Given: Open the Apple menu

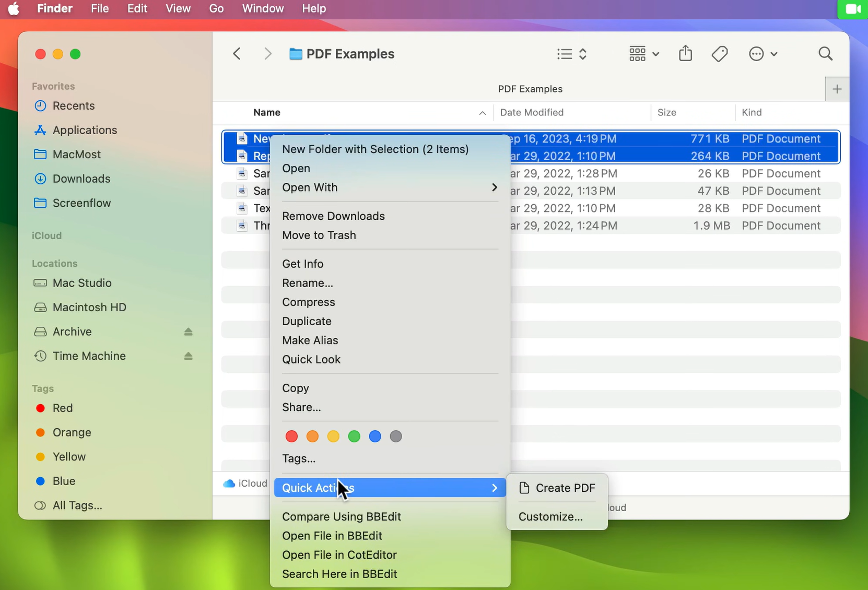Looking at the screenshot, I should click(14, 9).
